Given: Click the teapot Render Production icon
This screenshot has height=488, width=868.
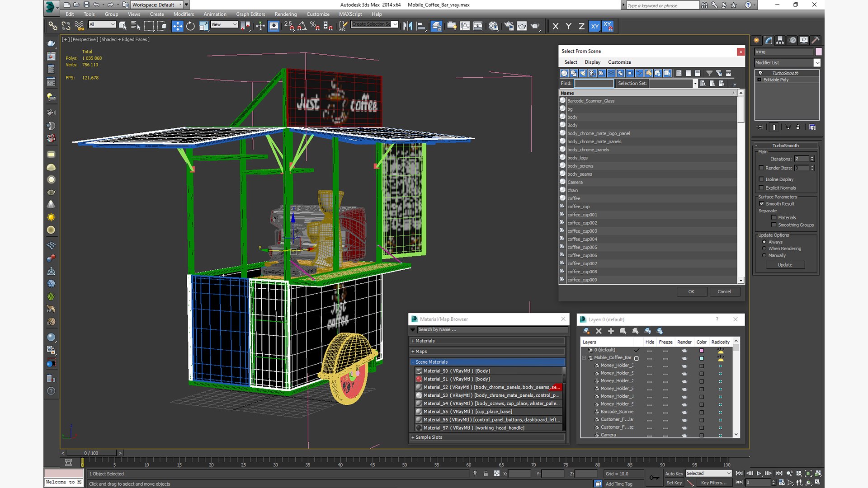Looking at the screenshot, I should (x=535, y=26).
